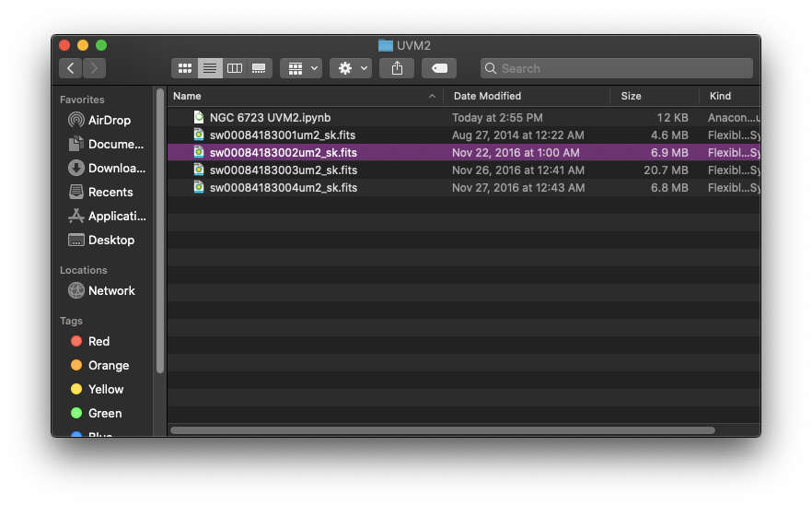Click the FITS icon of sw00084183004um2_sk.fits
The width and height of the screenshot is (812, 505).
198,187
